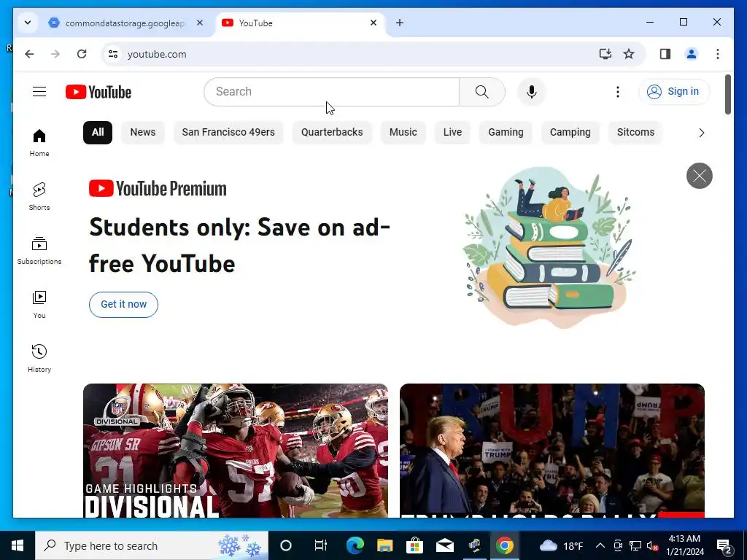Click the YouTube Premium logo in banner
Screen dimensions: 747x560
tap(158, 189)
